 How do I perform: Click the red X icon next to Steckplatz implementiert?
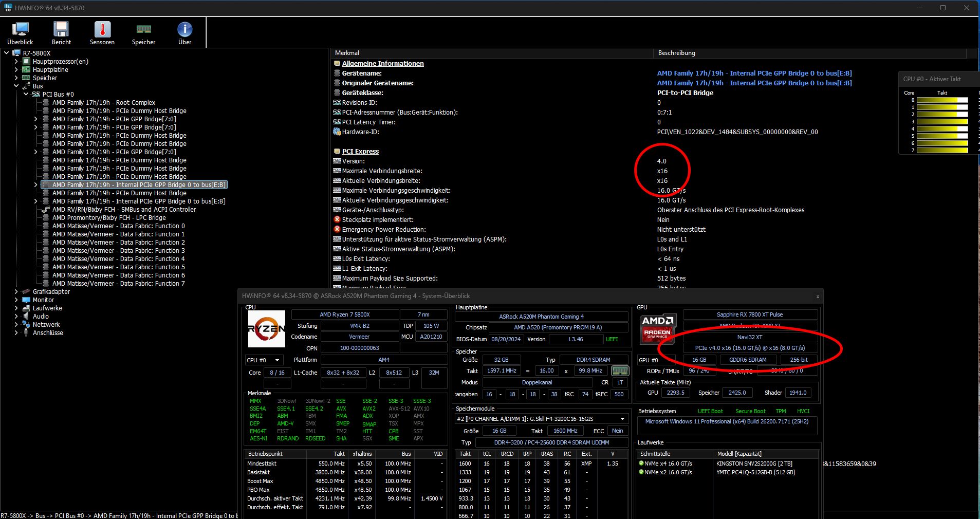click(337, 219)
